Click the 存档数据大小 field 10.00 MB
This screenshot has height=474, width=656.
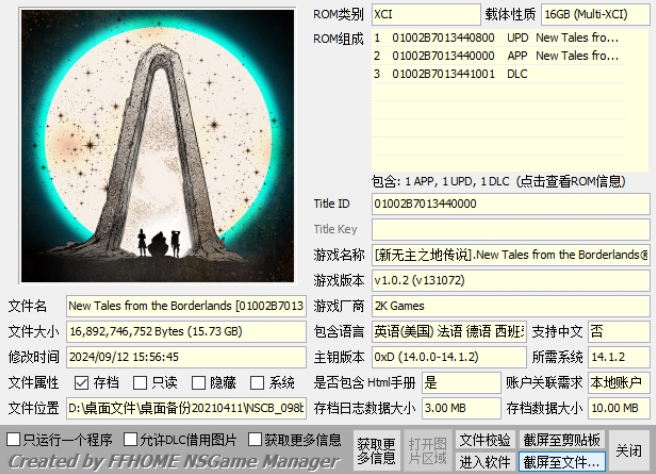coord(619,408)
